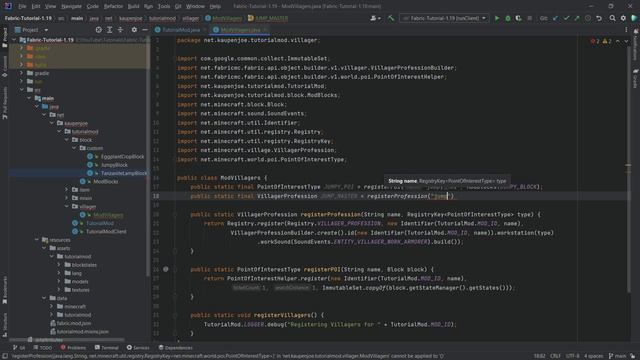
Task: Click the Git branch main in status bar
Action: (617, 356)
